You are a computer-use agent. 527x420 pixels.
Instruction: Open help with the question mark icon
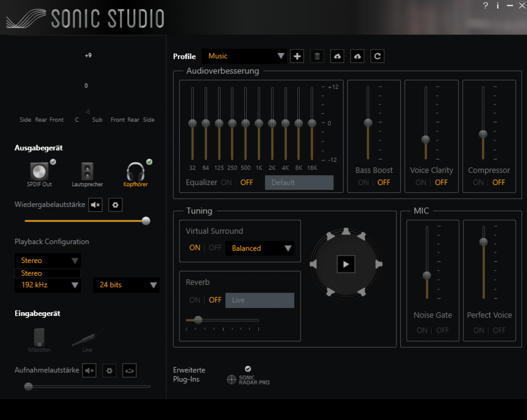tap(485, 6)
